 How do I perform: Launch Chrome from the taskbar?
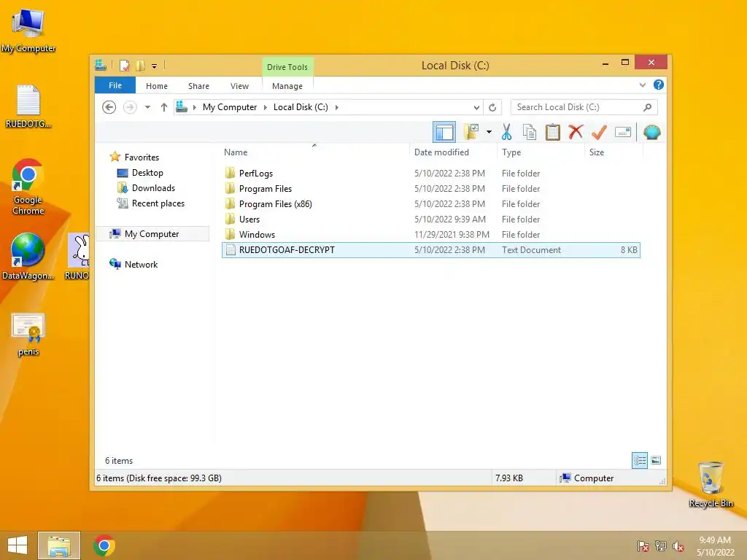pos(104,545)
